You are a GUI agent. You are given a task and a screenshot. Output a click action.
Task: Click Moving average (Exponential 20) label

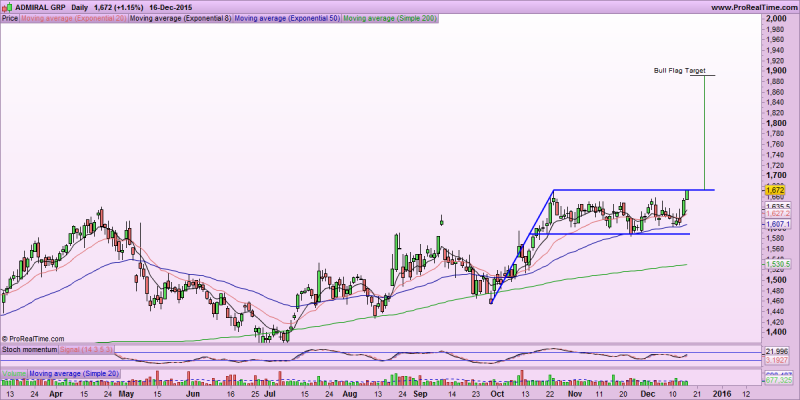point(74,18)
